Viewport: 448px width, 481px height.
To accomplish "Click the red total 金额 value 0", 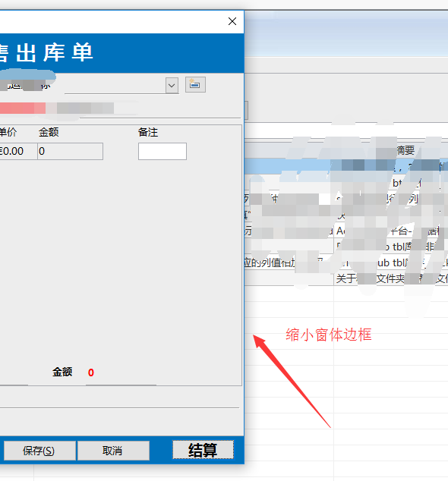I will point(91,373).
